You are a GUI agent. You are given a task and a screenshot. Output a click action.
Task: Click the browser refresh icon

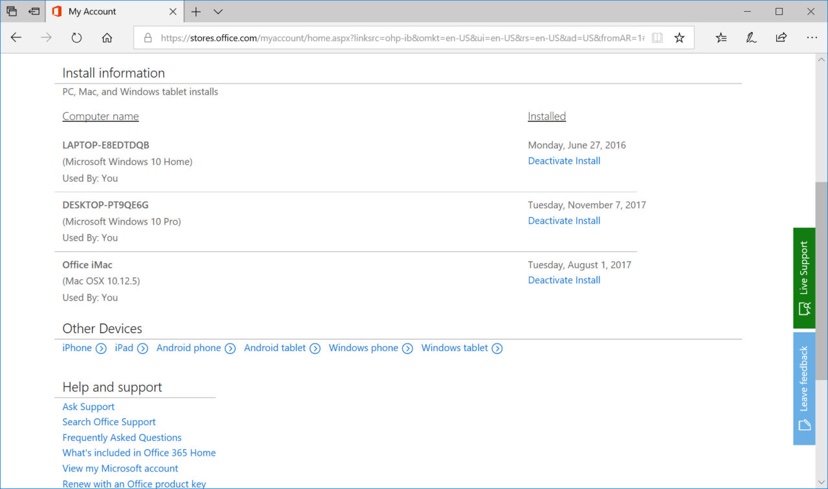coord(76,38)
